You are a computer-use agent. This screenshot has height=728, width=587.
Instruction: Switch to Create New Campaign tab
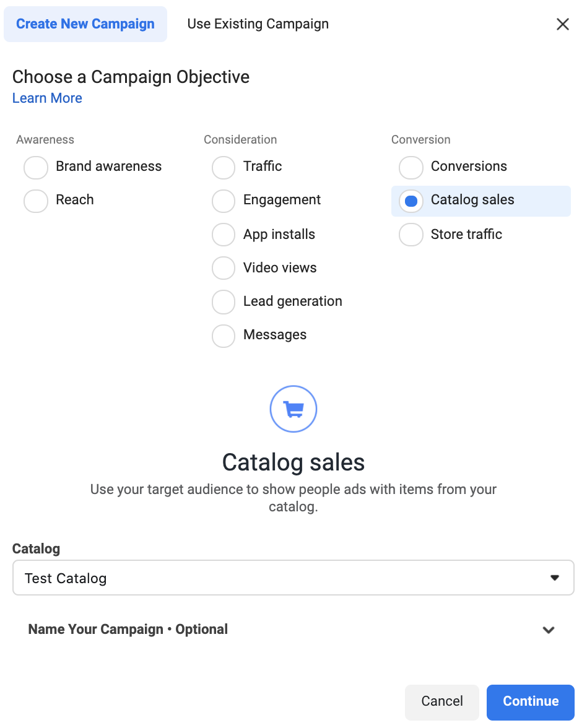(x=85, y=24)
